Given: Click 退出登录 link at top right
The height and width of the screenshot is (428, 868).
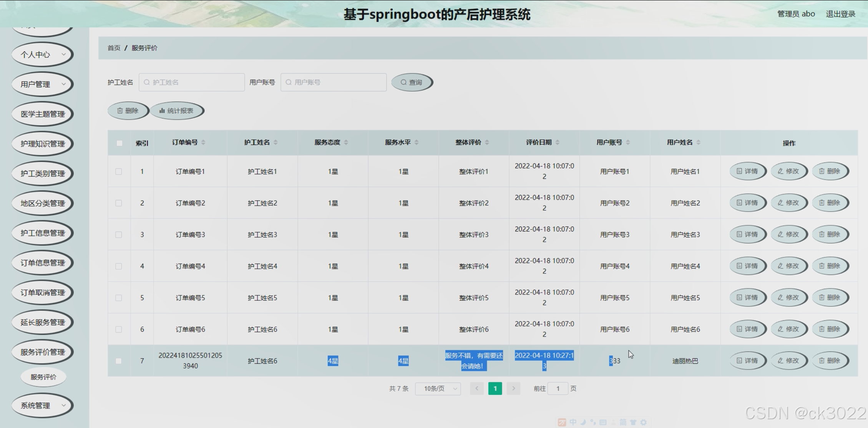Looking at the screenshot, I should point(840,14).
